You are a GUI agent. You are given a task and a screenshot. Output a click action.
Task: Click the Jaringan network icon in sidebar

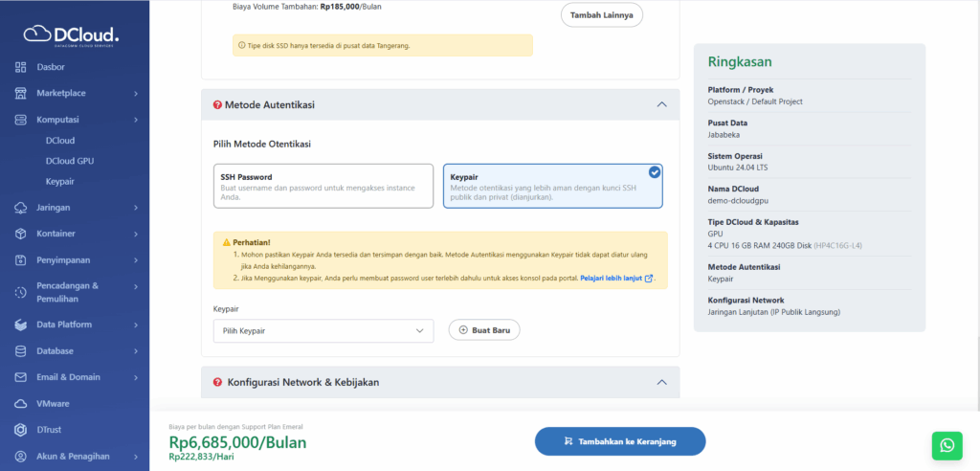[x=21, y=208]
